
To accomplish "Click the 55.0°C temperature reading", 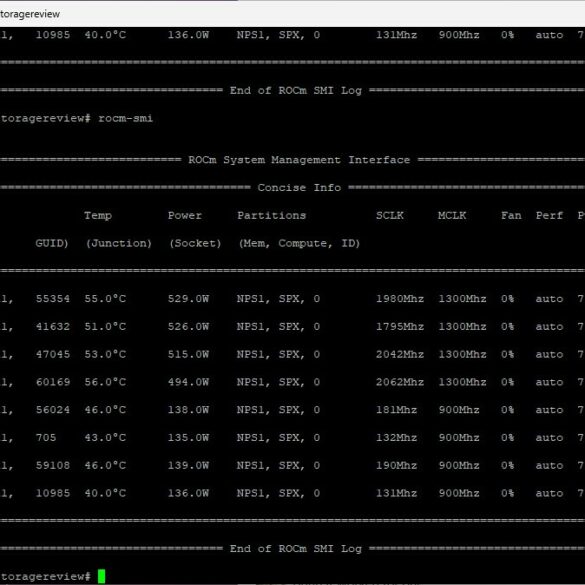I will click(105, 299).
